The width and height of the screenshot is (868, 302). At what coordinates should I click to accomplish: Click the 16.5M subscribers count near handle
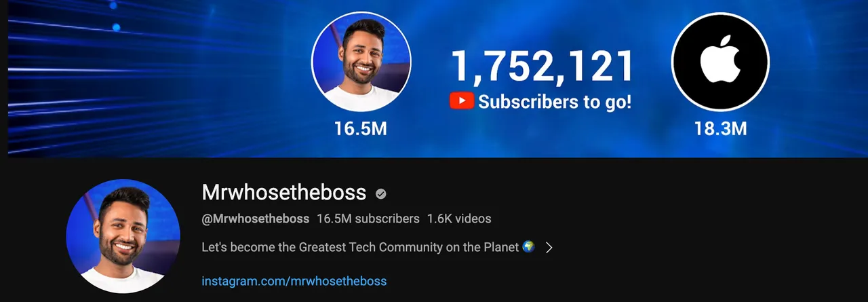click(368, 219)
